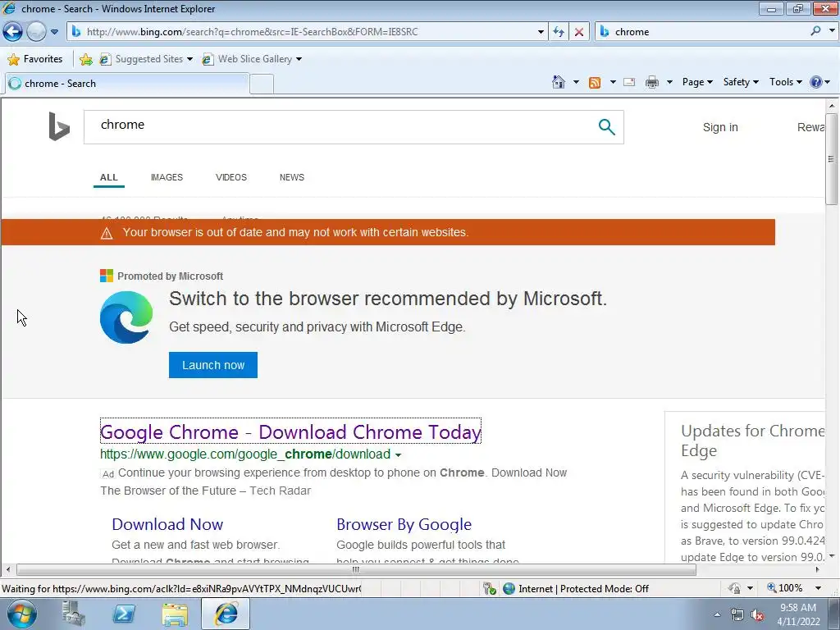Open the search provider dropdown arrow
Image resolution: width=840 pixels, height=630 pixels.
click(832, 31)
